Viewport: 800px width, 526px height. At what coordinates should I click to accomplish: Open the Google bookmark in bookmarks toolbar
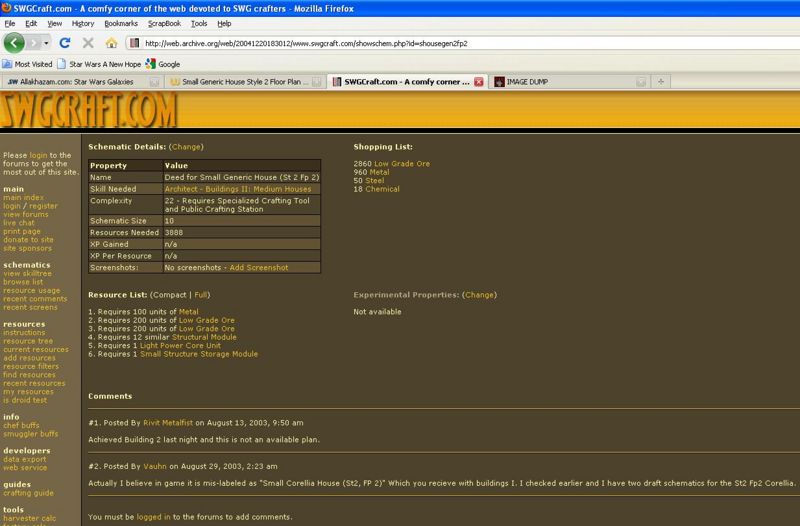(x=167, y=63)
